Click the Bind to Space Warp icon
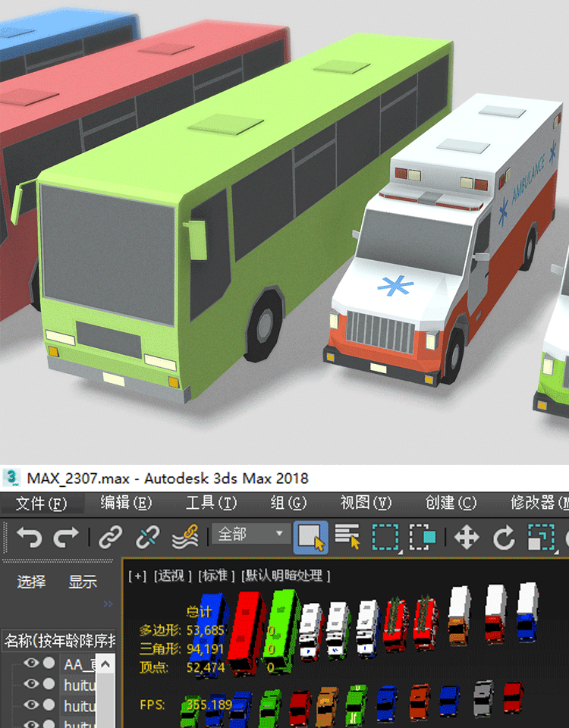This screenshot has width=569, height=728. [x=184, y=538]
